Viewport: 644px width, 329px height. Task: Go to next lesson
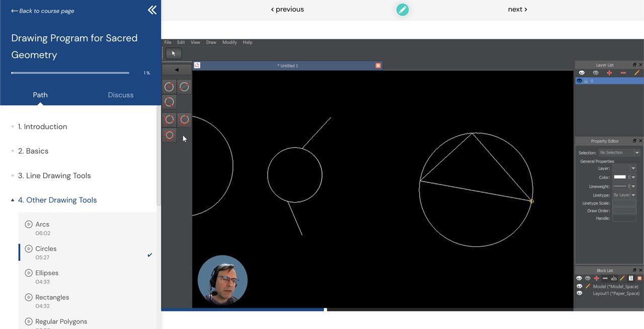click(x=518, y=9)
